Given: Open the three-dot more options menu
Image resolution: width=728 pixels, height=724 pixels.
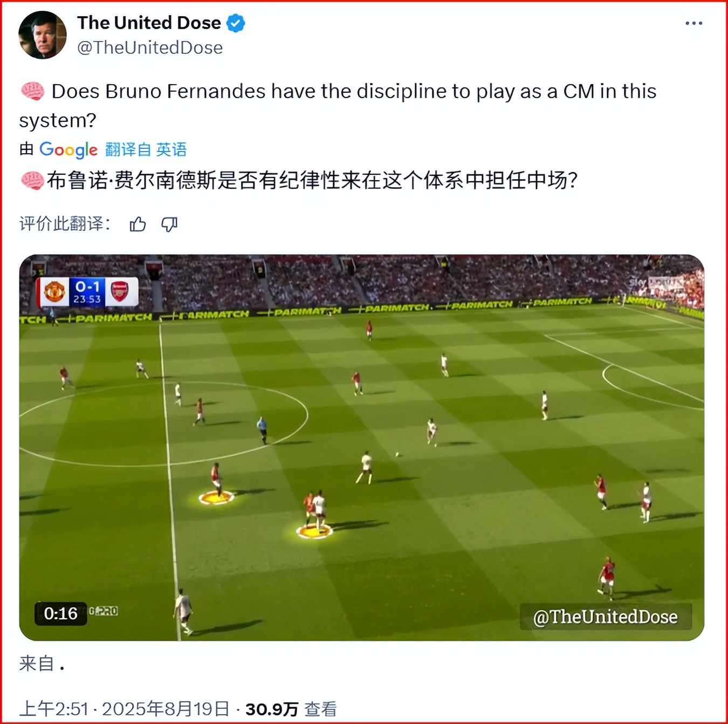Looking at the screenshot, I should pos(693,23).
